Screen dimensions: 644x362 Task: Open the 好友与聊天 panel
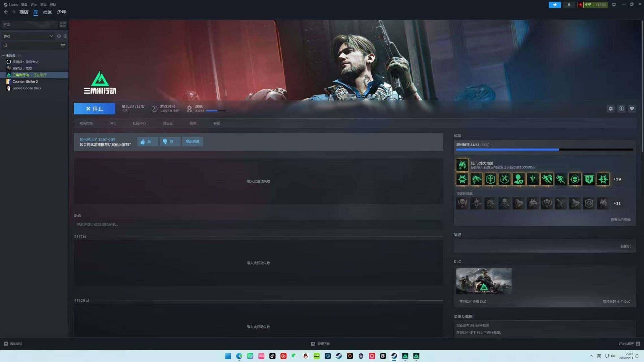629,344
